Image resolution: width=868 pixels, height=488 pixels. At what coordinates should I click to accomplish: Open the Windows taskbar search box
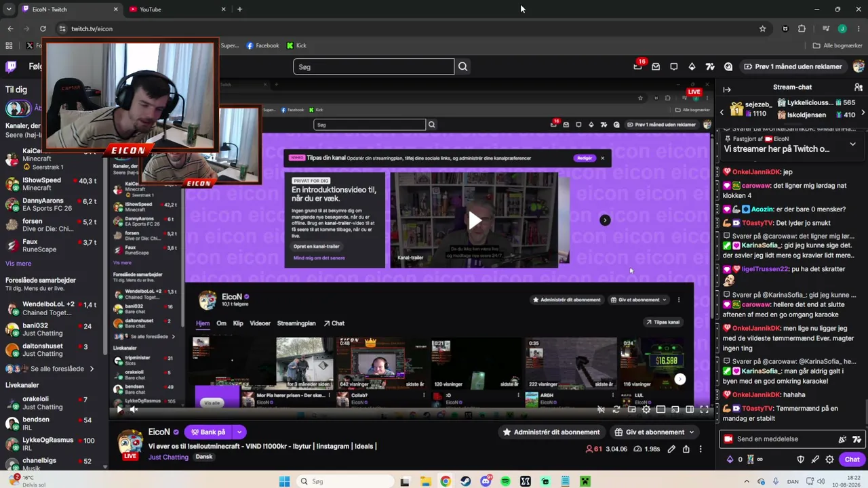[x=344, y=481]
